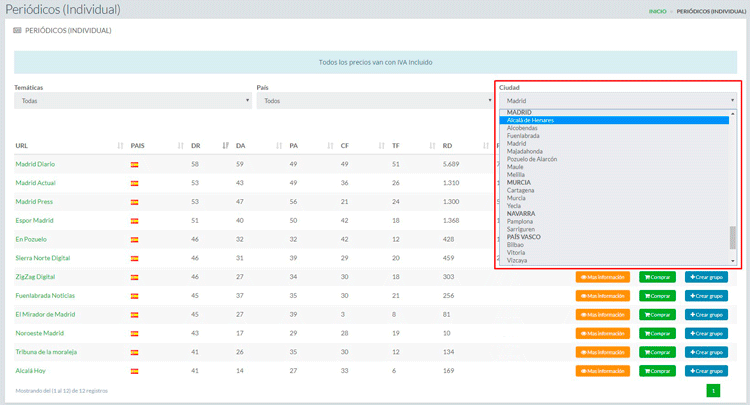Click Mas información for Fuenlabrada Noticias
Screen dimensions: 750x405
tap(603, 296)
